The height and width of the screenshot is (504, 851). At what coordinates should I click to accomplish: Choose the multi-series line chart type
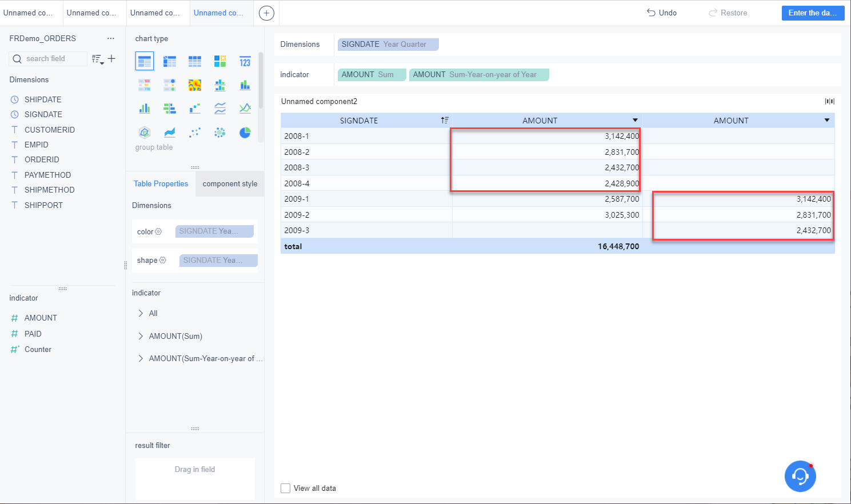click(x=245, y=109)
